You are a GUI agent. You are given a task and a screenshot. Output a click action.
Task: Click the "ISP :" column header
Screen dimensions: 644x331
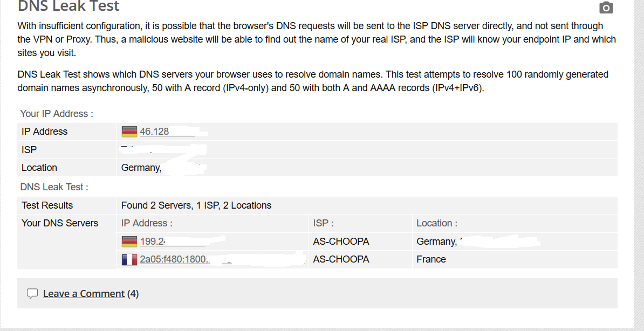point(323,223)
